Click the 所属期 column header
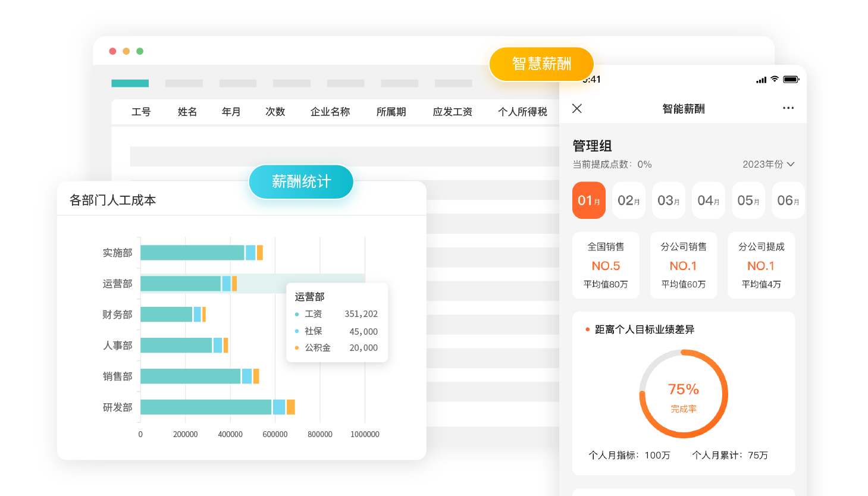The width and height of the screenshot is (868, 496). tap(391, 112)
